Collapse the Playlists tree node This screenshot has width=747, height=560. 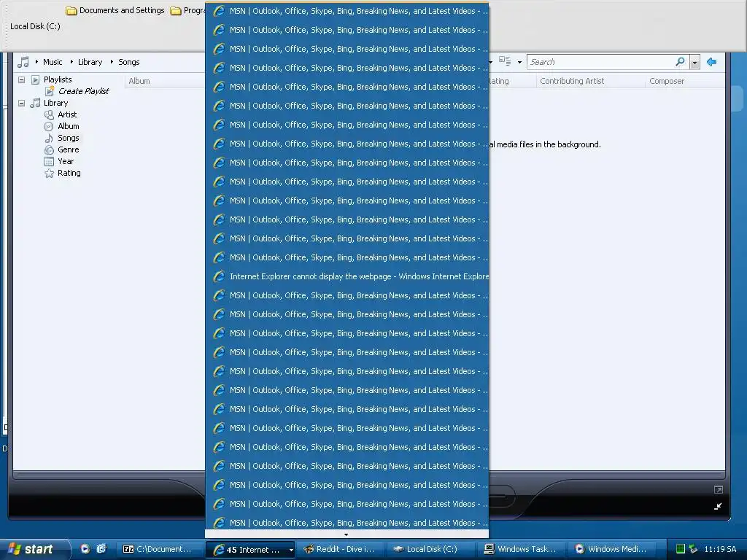pyautogui.click(x=21, y=79)
